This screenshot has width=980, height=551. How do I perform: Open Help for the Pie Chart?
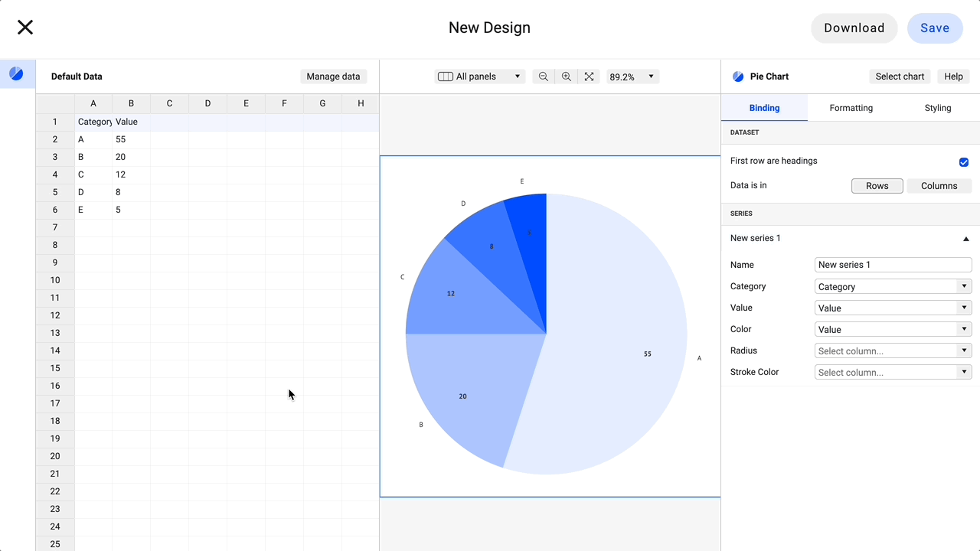coord(953,76)
